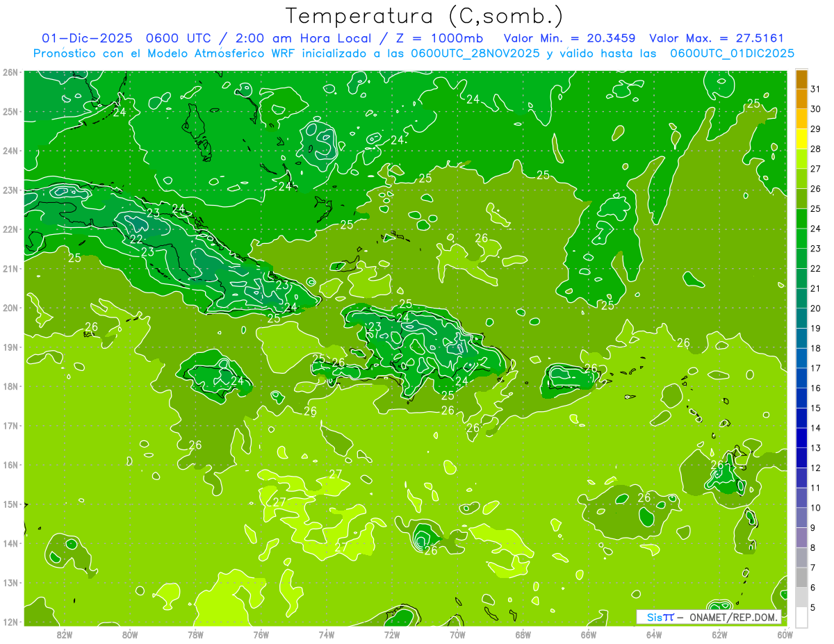Click the 80W longitude axis label

[130, 634]
